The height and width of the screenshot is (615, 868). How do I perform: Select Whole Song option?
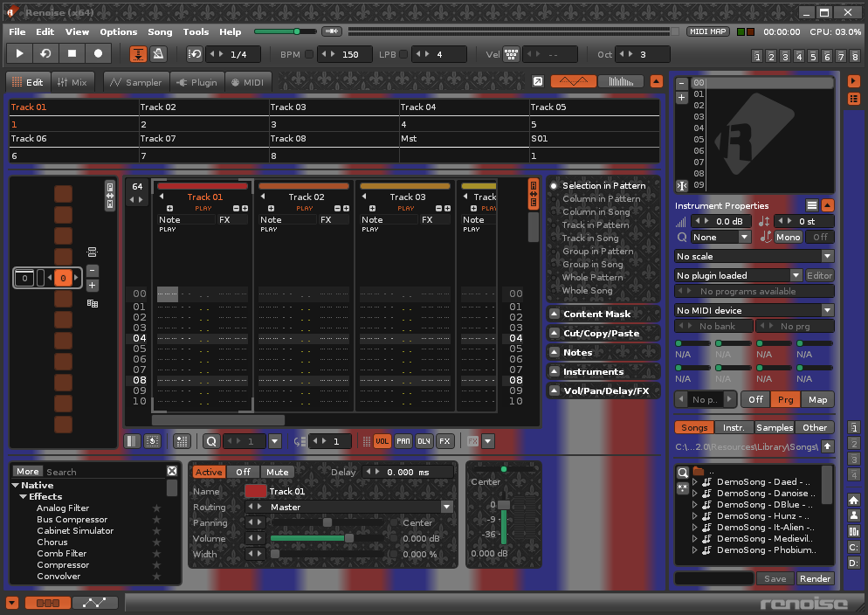[x=588, y=291]
